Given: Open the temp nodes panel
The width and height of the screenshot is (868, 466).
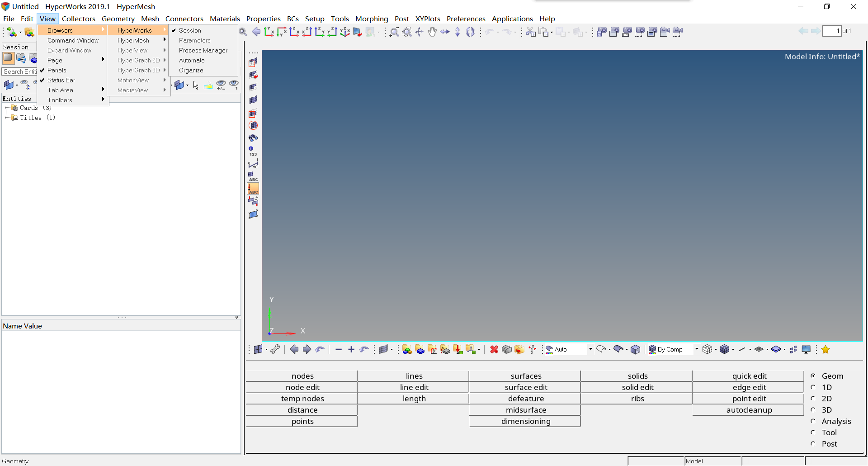Looking at the screenshot, I should pos(302,399).
